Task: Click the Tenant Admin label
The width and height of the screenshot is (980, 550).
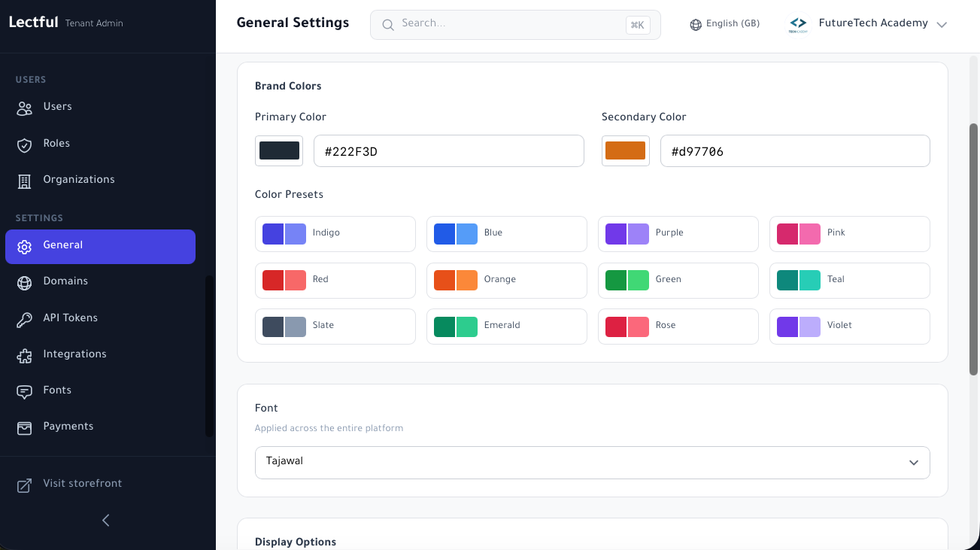Action: [94, 23]
